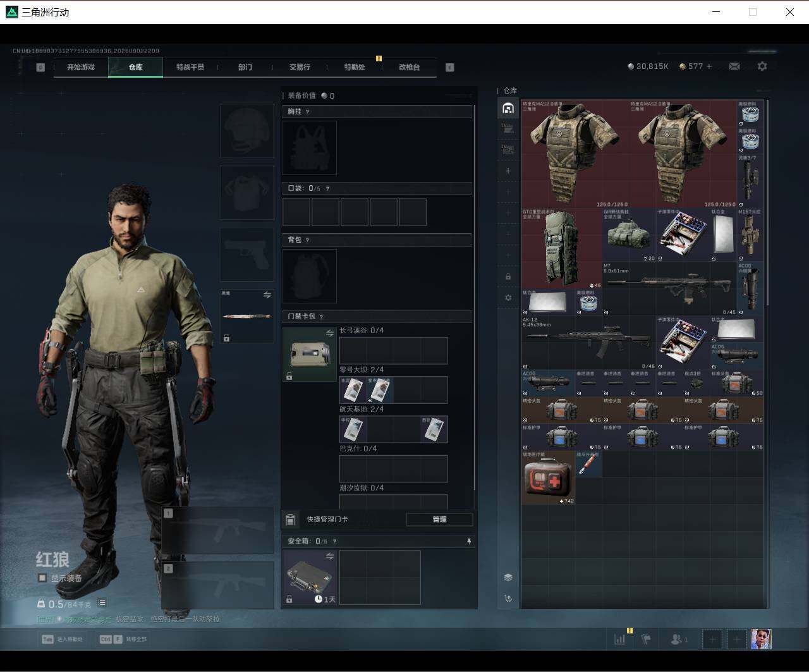
Task: Toggle the 显示装备 checkbox
Action: pos(42,578)
